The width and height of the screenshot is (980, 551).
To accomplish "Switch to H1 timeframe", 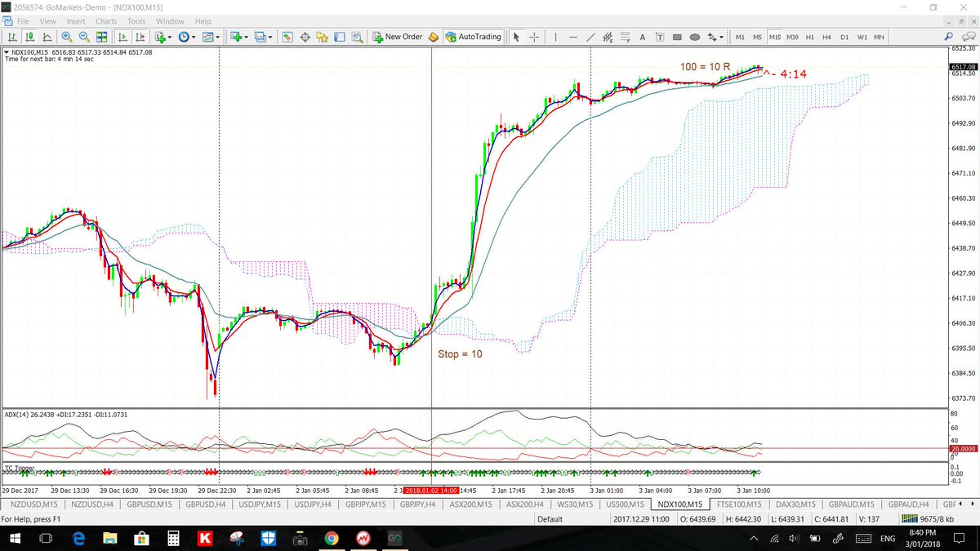I will [810, 37].
